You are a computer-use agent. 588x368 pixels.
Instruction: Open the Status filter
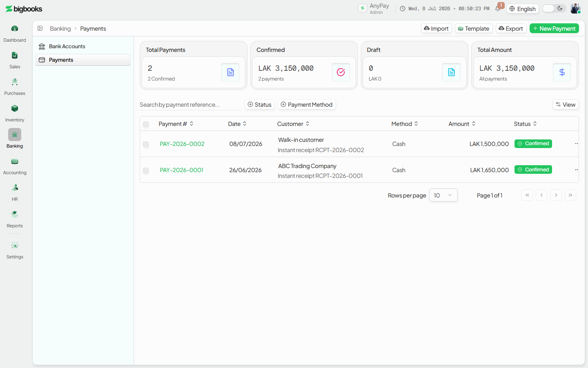click(260, 105)
